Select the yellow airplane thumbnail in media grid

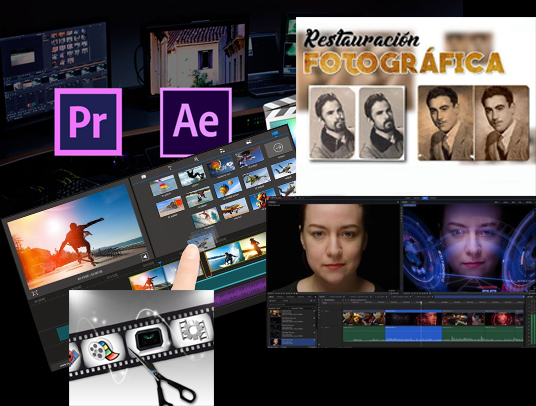click(x=234, y=208)
